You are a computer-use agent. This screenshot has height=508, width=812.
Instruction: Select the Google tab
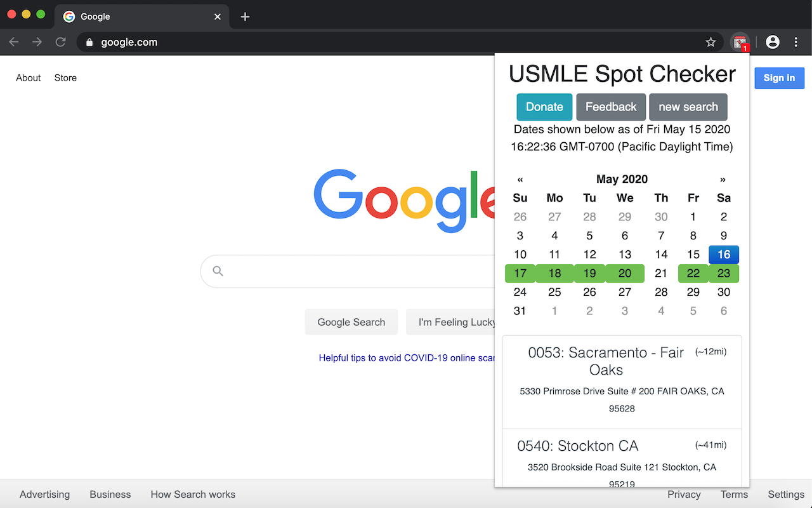(142, 17)
